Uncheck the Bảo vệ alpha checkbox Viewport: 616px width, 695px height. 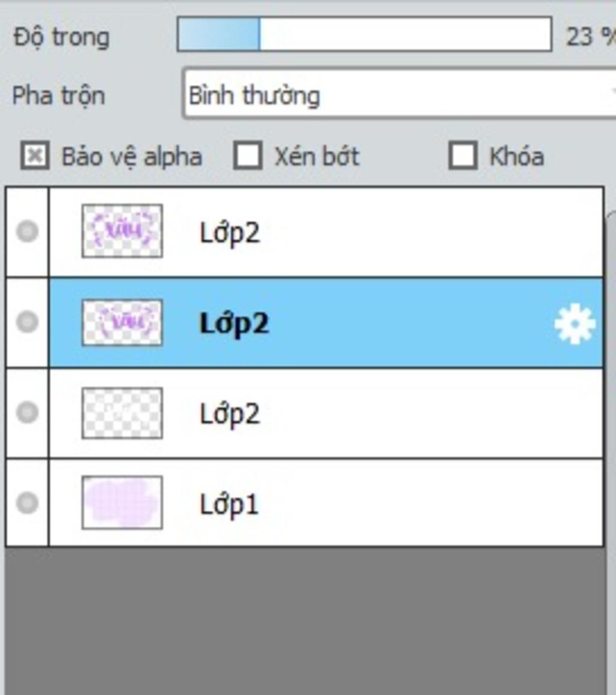pyautogui.click(x=35, y=156)
